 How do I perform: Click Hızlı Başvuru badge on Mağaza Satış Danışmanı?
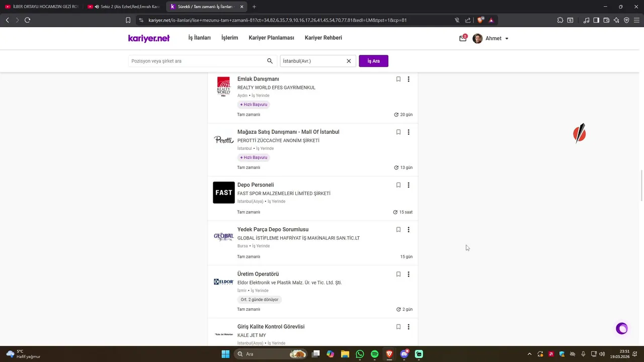click(254, 157)
